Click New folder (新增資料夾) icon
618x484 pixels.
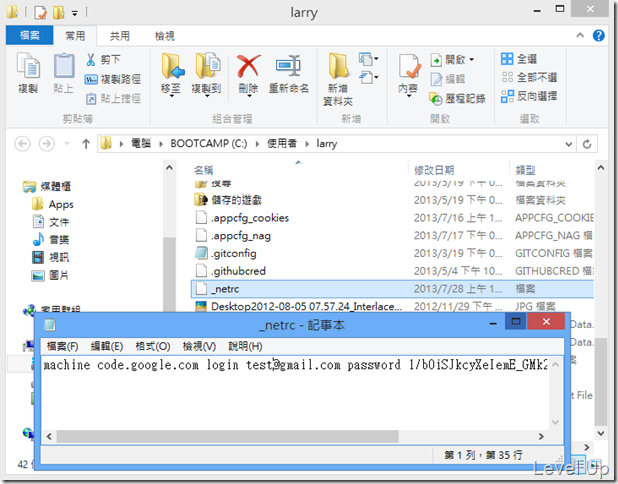pyautogui.click(x=338, y=79)
